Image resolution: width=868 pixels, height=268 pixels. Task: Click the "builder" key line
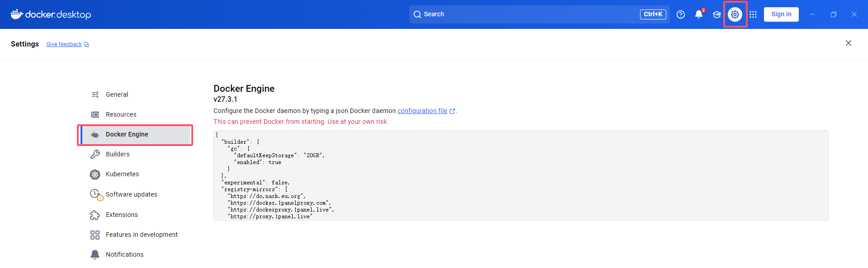[x=240, y=142]
